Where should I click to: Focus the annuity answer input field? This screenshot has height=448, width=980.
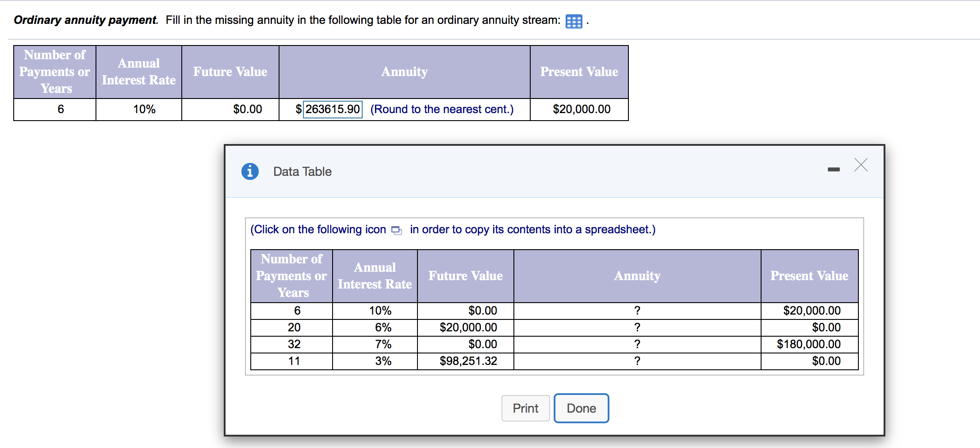pos(332,109)
